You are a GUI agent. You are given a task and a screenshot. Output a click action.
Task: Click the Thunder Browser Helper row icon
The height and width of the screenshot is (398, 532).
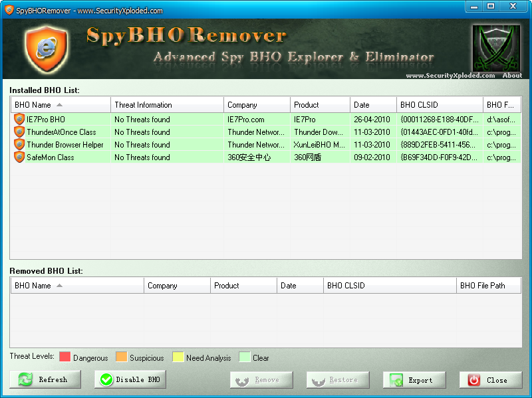(x=19, y=145)
